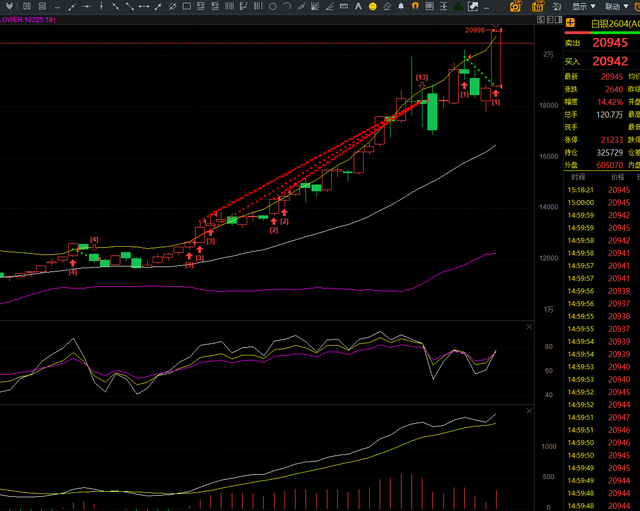The width and height of the screenshot is (640, 511).
Task: Select the eraser tool
Action: [387, 6]
